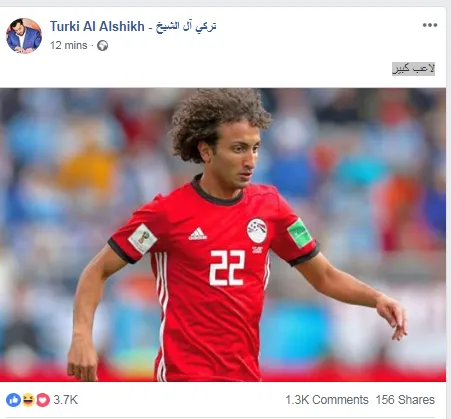
Task: Open the footballer photo in viewer
Action: (x=223, y=235)
